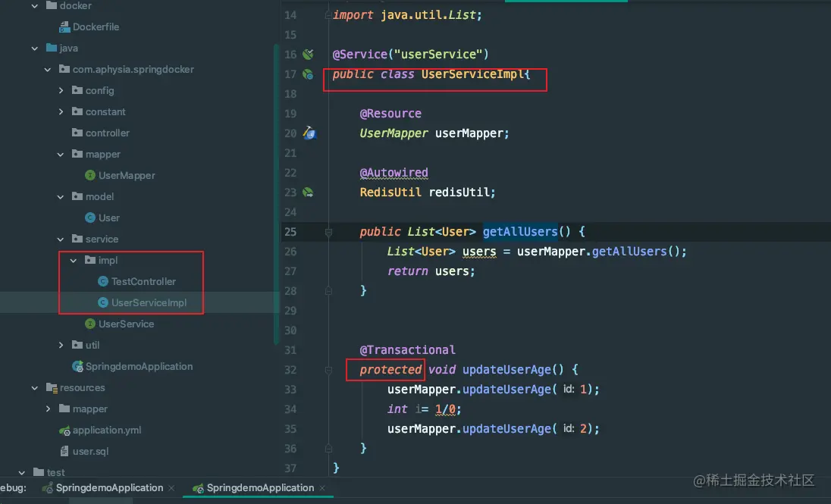This screenshot has width=831, height=504.
Task: Click the injection gutter icon on line 20
Action: 309,133
